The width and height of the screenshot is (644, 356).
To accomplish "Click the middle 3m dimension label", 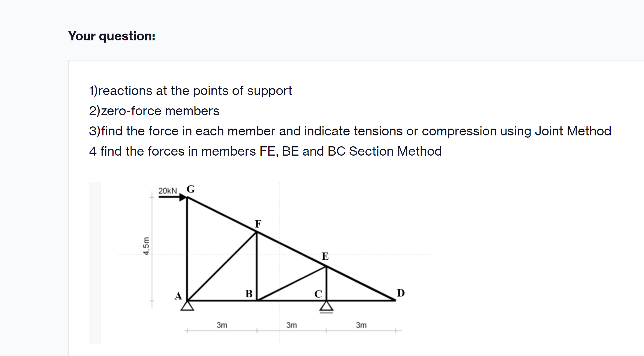I will tap(291, 325).
